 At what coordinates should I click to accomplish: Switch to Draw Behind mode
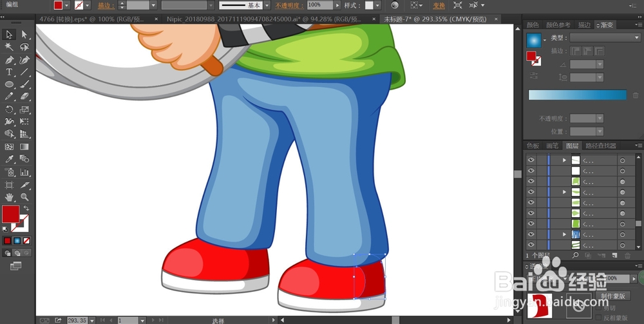17,253
